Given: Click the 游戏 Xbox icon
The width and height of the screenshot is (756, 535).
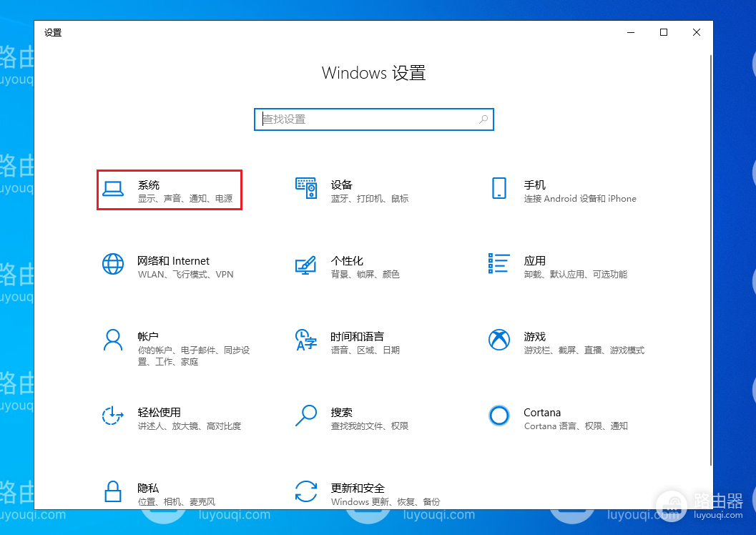Looking at the screenshot, I should [x=499, y=340].
